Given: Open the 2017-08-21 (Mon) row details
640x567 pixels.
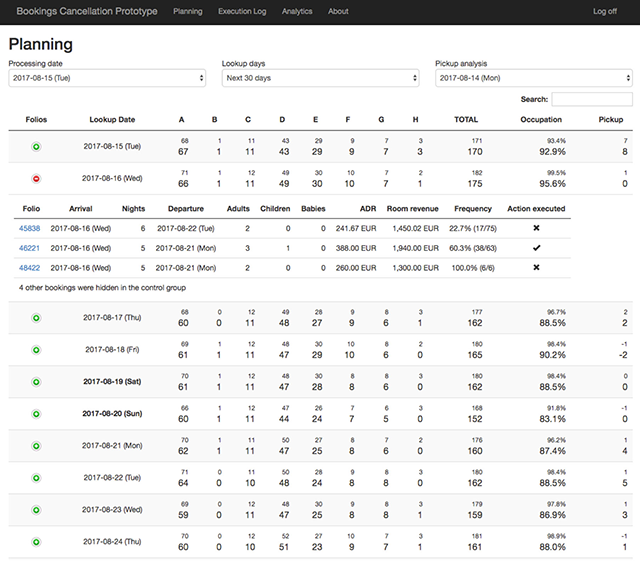Looking at the screenshot, I should tap(36, 446).
